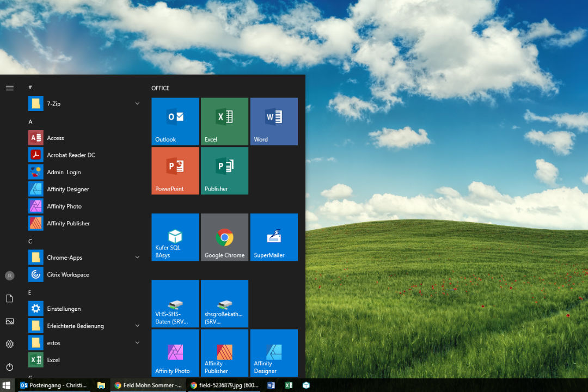Click the OFFICE tile group title
This screenshot has height=392, width=588.
point(161,88)
